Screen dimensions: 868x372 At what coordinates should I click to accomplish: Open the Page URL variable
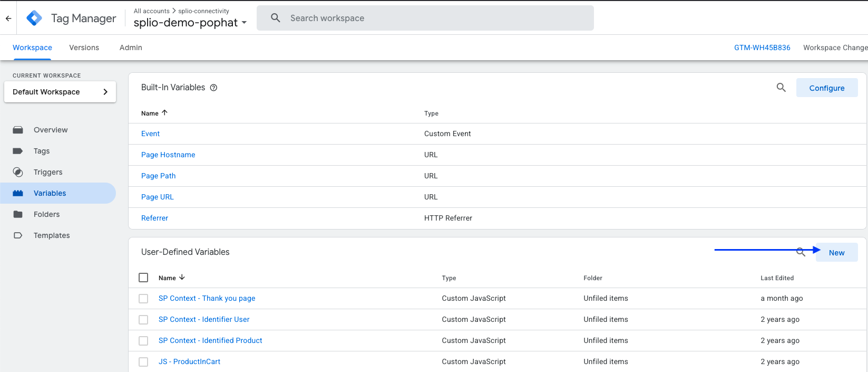(157, 197)
